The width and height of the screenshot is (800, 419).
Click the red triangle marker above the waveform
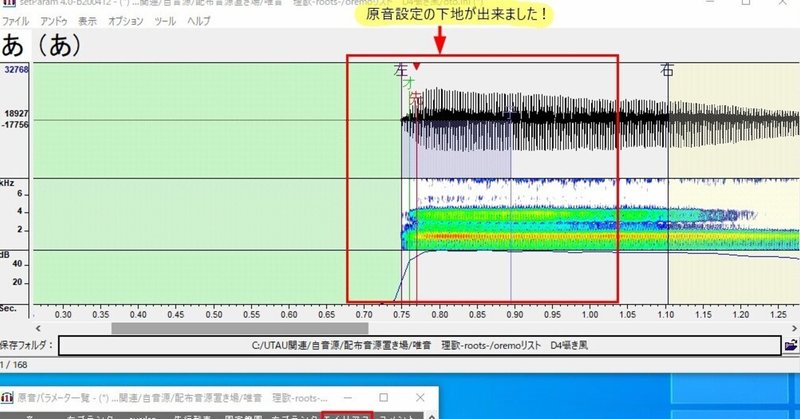tap(417, 66)
